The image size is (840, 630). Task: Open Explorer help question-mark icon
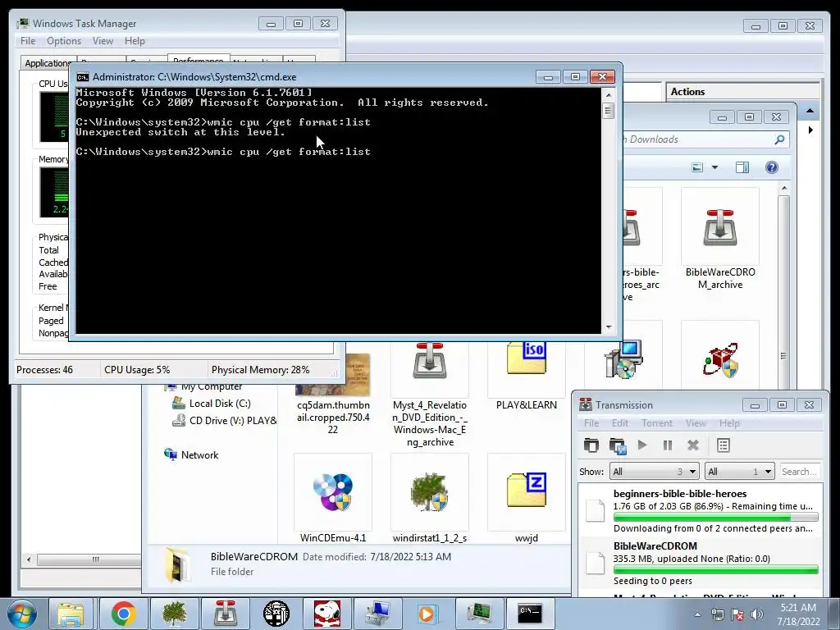point(771,167)
